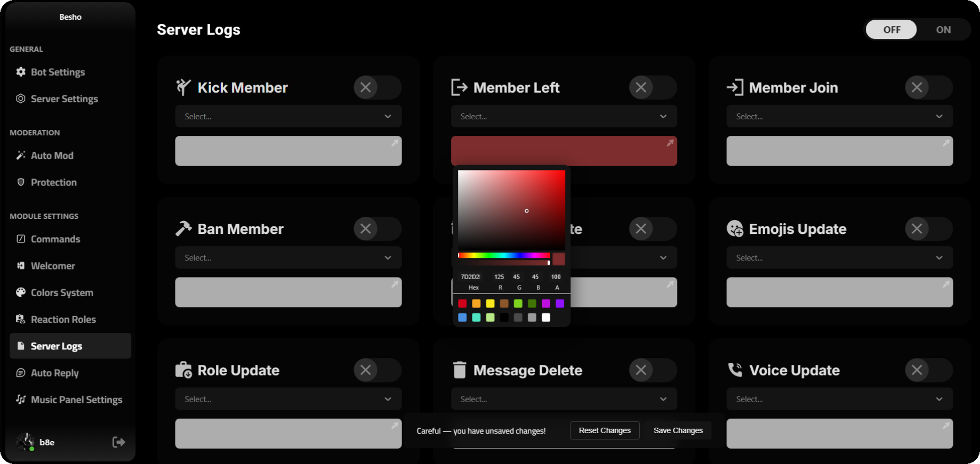Click the logout icon beside b8e

[118, 442]
